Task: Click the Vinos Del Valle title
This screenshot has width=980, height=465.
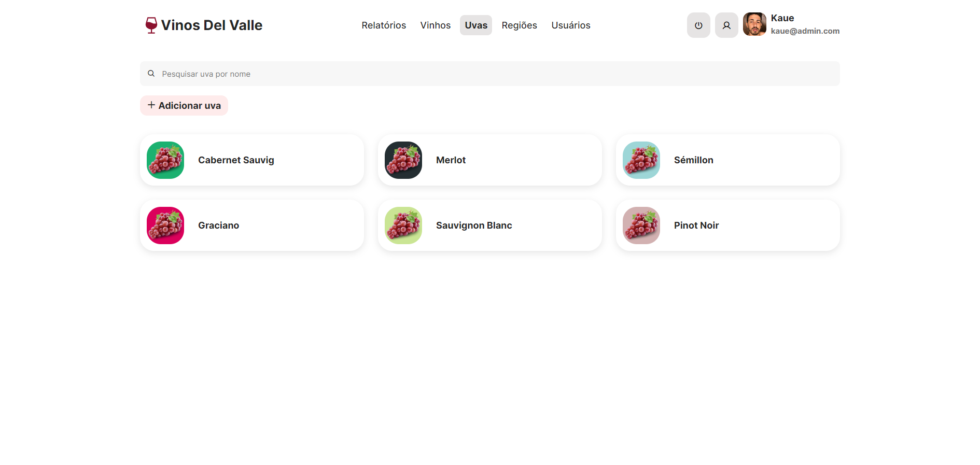Action: 212,25
